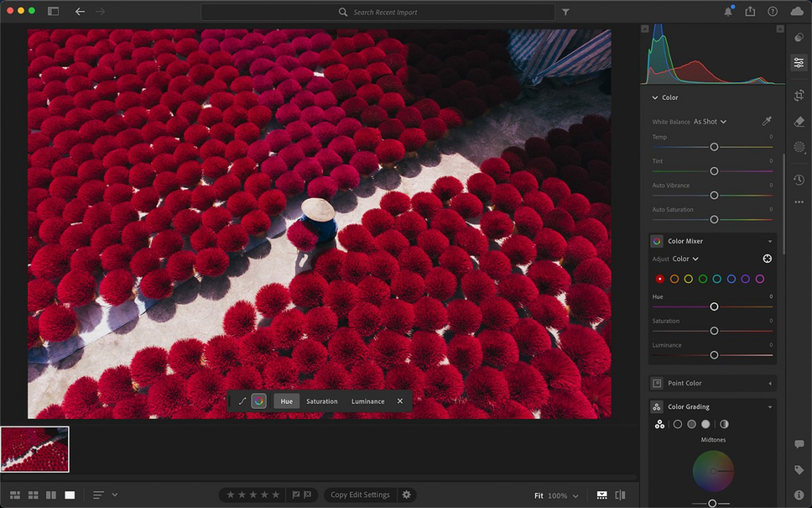Open the Presets panel icon
The width and height of the screenshot is (812, 508).
click(799, 37)
